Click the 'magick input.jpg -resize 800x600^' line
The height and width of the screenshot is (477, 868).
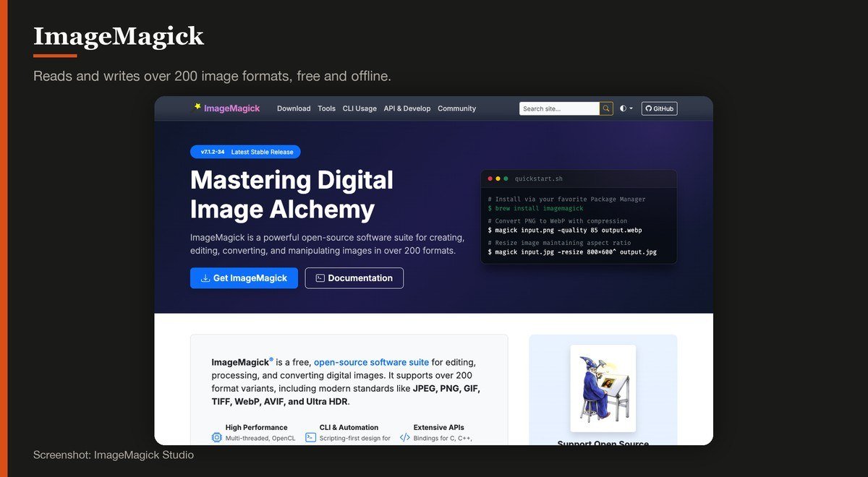[572, 252]
